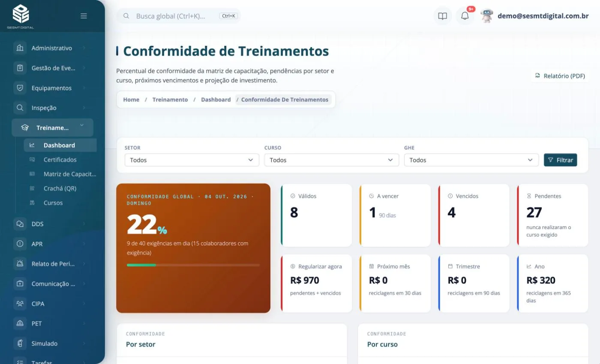Image resolution: width=600 pixels, height=364 pixels.
Task: Click the PET helmet icon
Action: click(x=20, y=323)
